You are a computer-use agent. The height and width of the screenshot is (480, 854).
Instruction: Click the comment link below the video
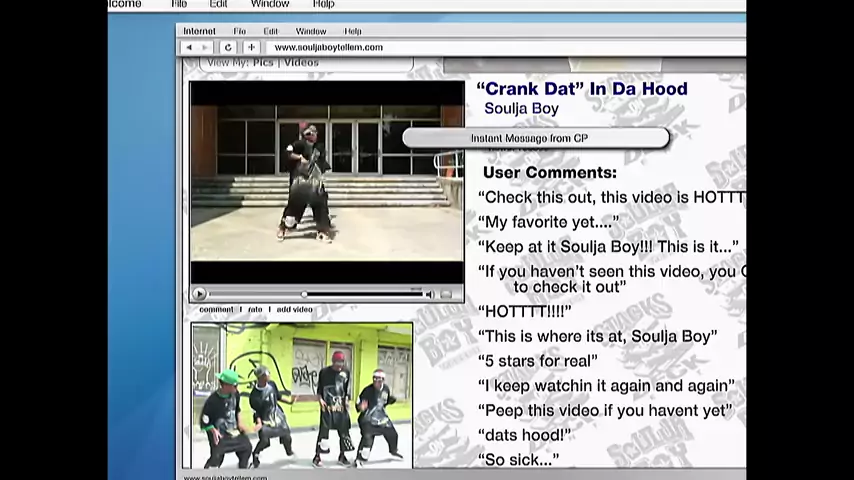[216, 310]
